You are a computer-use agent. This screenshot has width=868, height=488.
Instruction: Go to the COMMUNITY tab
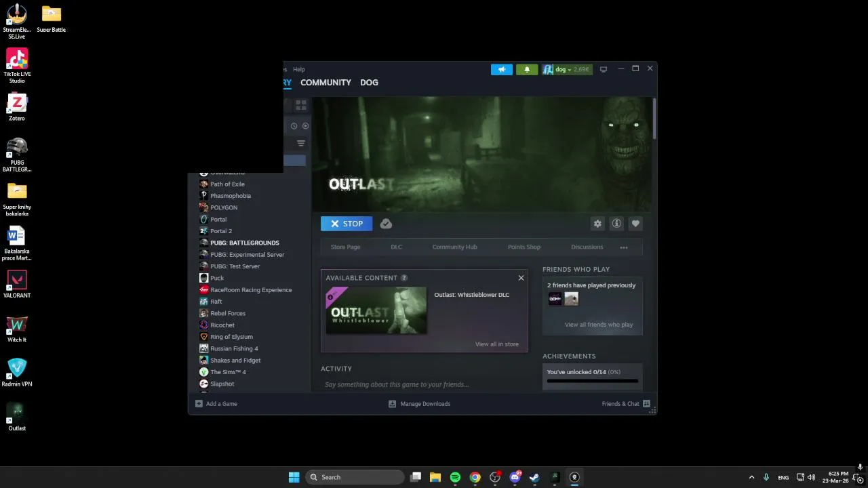coord(325,83)
